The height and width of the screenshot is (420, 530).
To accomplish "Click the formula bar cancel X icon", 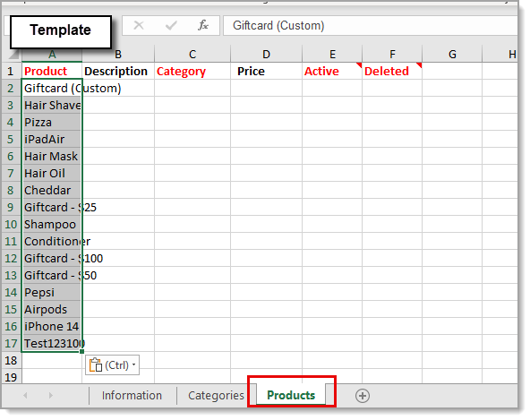I will [139, 25].
